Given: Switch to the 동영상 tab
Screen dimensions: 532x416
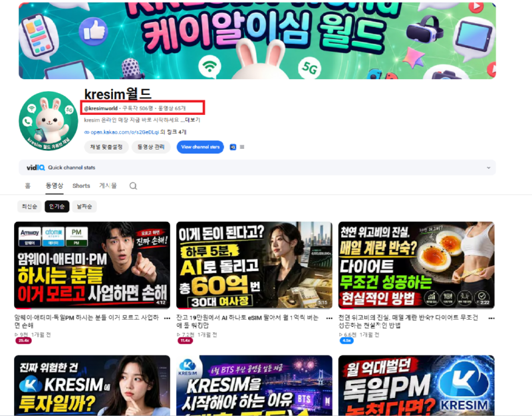Looking at the screenshot, I should [x=55, y=186].
